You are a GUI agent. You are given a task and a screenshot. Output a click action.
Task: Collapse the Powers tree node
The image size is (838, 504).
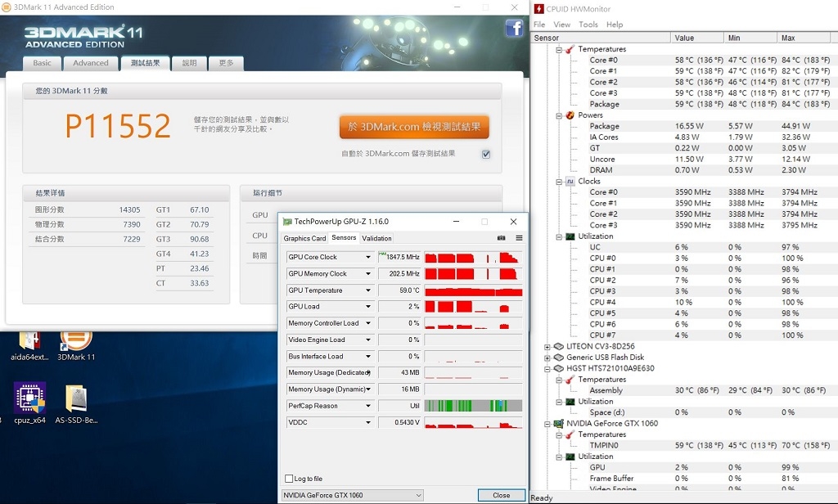coord(558,115)
